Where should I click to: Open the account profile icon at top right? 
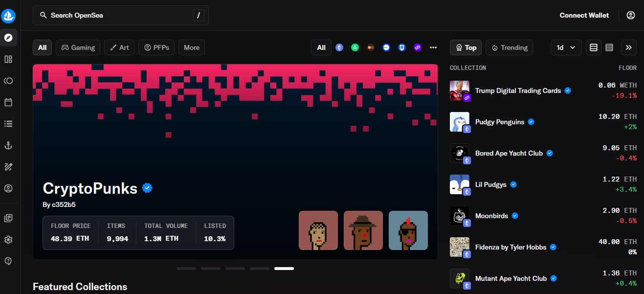[x=631, y=15]
